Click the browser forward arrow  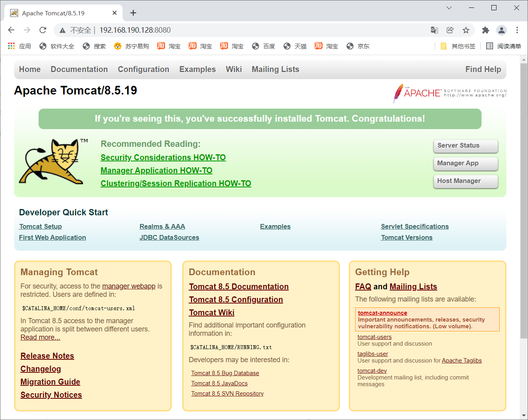point(27,30)
